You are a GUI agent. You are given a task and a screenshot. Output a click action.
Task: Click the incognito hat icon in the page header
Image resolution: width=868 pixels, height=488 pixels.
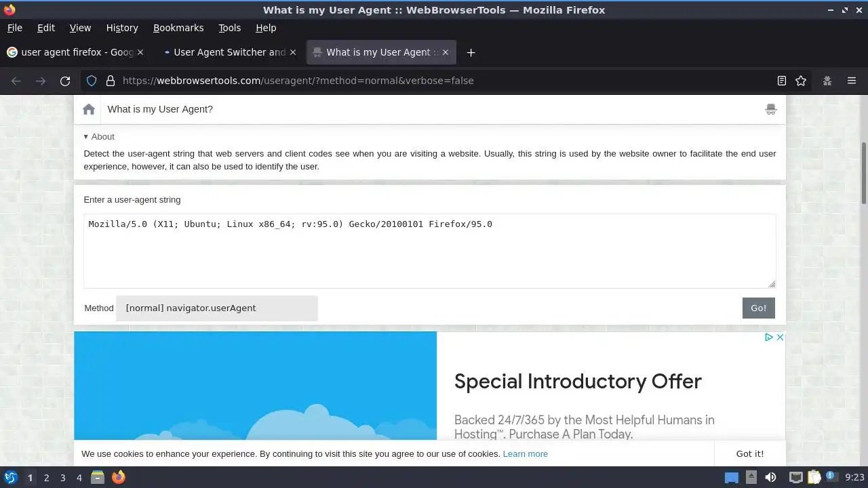click(x=771, y=109)
